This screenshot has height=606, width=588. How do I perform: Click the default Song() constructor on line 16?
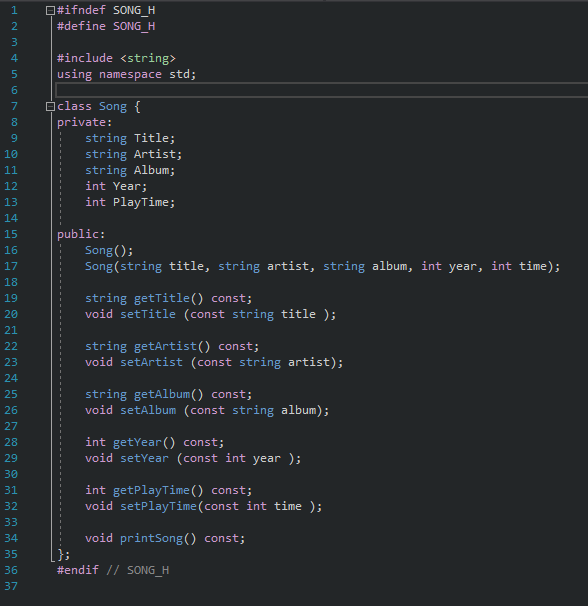point(109,250)
